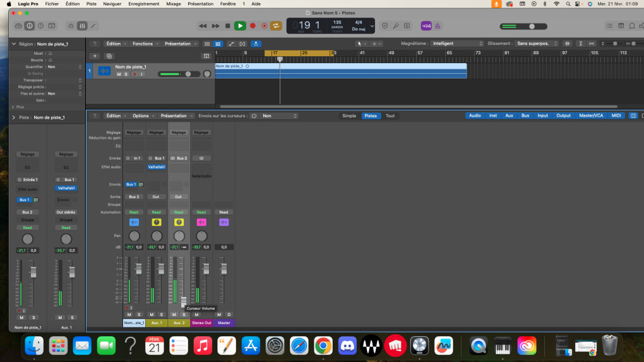Collapse the Région inspector section
Screen dimensions: 644x362
tap(13, 44)
